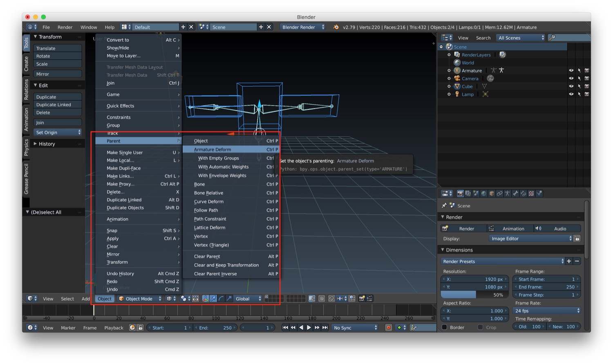Open the Constraints chain-link properties tab
The width and height of the screenshot is (613, 364).
pyautogui.click(x=500, y=193)
